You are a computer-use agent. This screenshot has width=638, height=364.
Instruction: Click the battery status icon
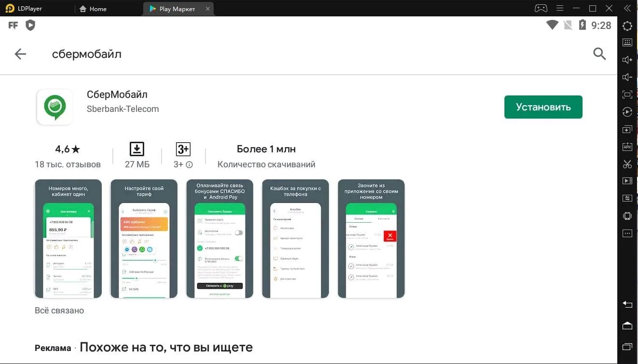click(582, 25)
